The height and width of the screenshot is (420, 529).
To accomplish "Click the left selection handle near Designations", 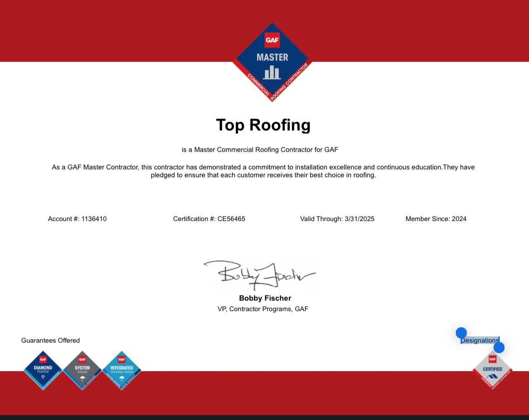I will point(462,333).
